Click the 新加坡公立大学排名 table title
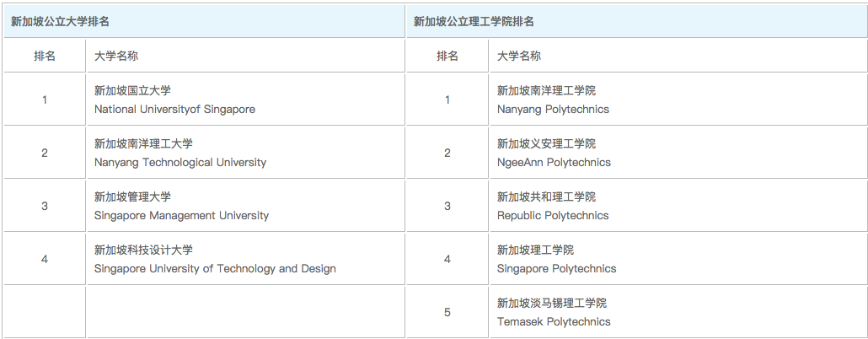868x339 pixels. tap(60, 21)
